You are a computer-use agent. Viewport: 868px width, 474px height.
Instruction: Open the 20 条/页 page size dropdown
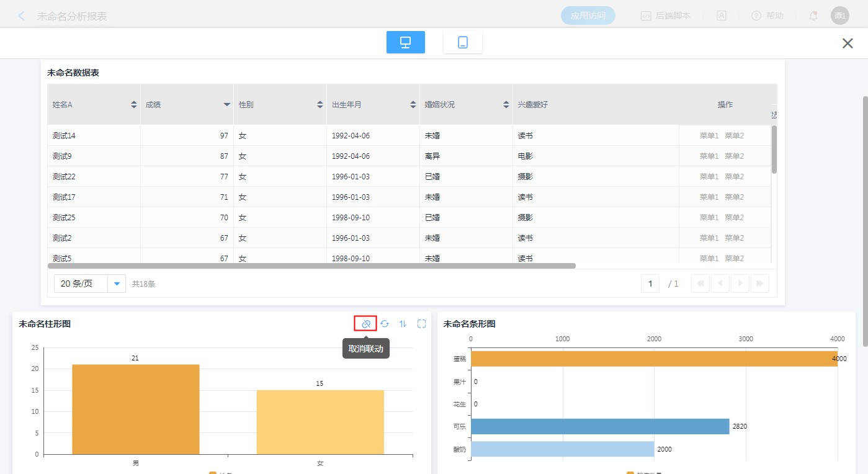click(117, 284)
